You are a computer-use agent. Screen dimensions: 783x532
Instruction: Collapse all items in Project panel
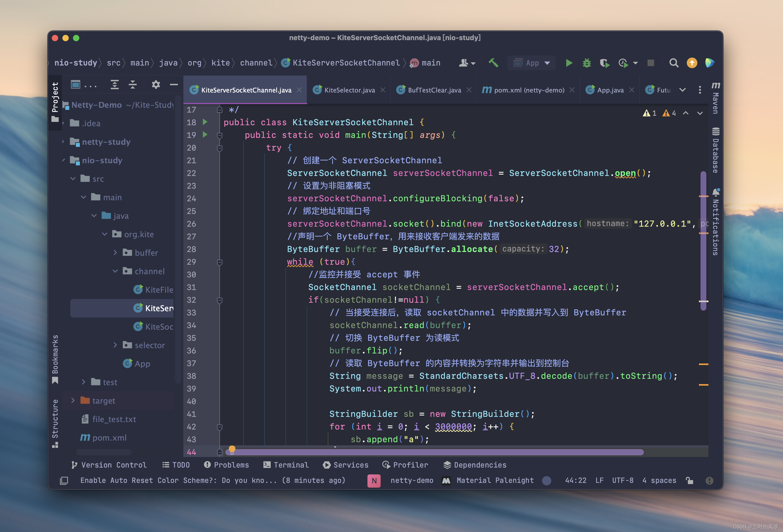coord(133,85)
